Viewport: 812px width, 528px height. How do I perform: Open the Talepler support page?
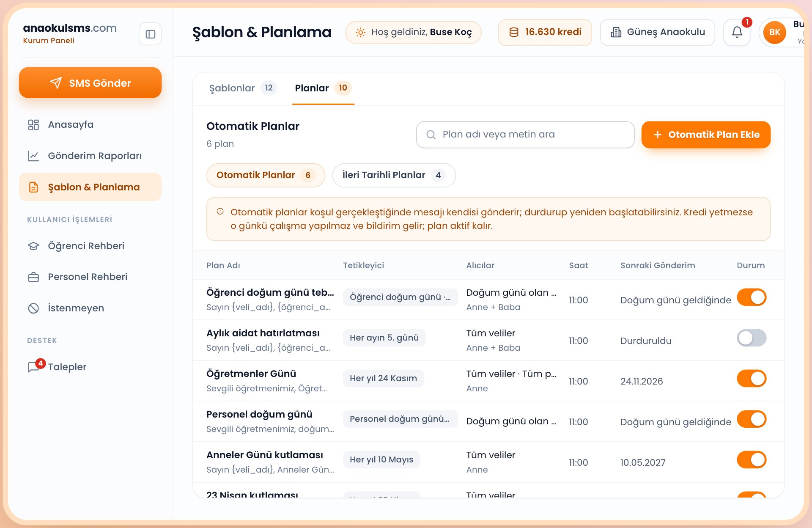90,367
